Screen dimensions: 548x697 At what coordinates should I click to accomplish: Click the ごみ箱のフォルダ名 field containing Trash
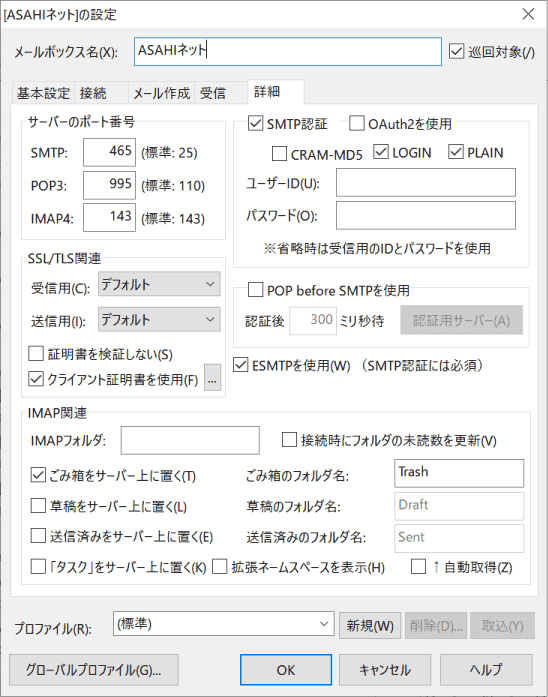(459, 473)
